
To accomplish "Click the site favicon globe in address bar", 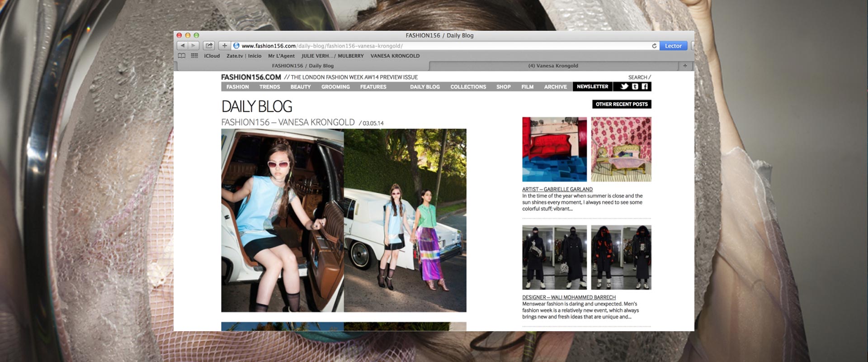I will coord(236,46).
